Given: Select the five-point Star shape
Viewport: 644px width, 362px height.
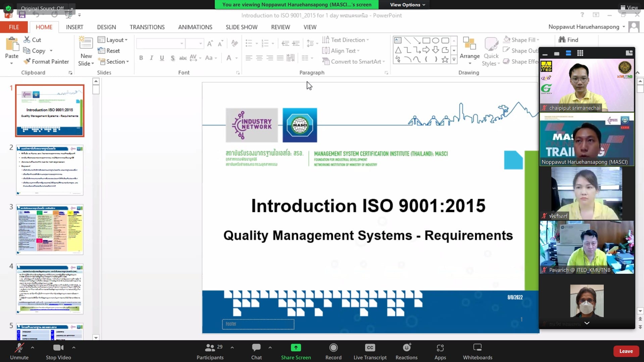Looking at the screenshot, I should pyautogui.click(x=445, y=59).
